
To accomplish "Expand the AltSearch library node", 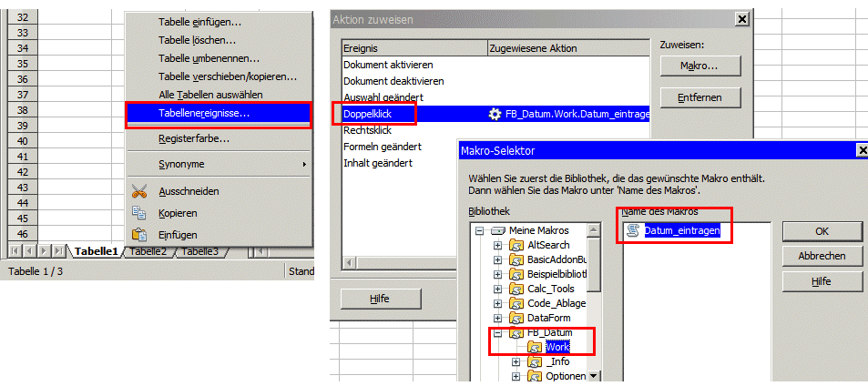I will pos(497,246).
